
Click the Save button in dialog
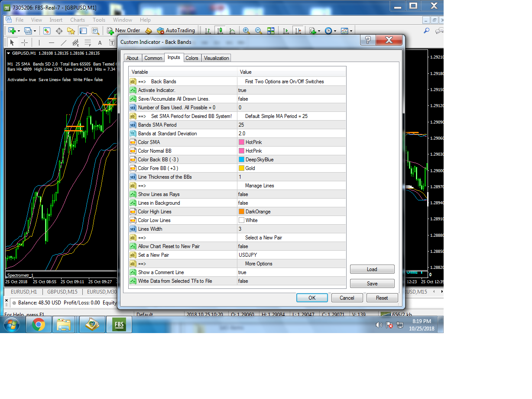click(x=372, y=284)
